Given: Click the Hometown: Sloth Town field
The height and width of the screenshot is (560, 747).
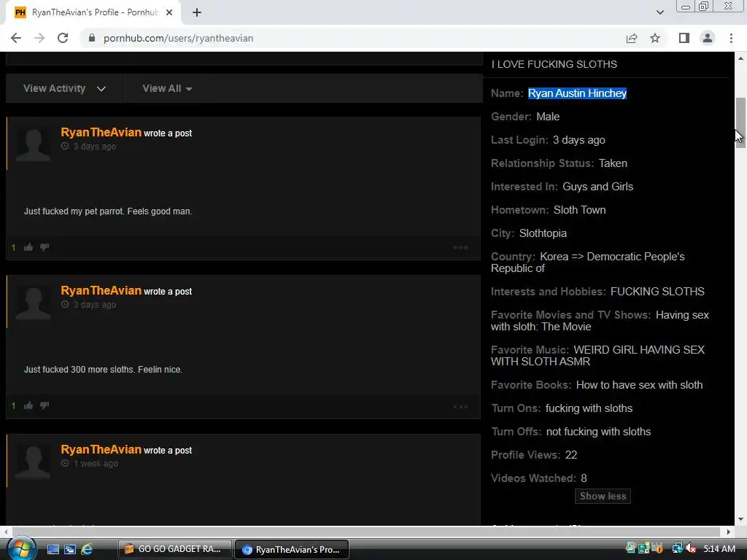Looking at the screenshot, I should (549, 210).
